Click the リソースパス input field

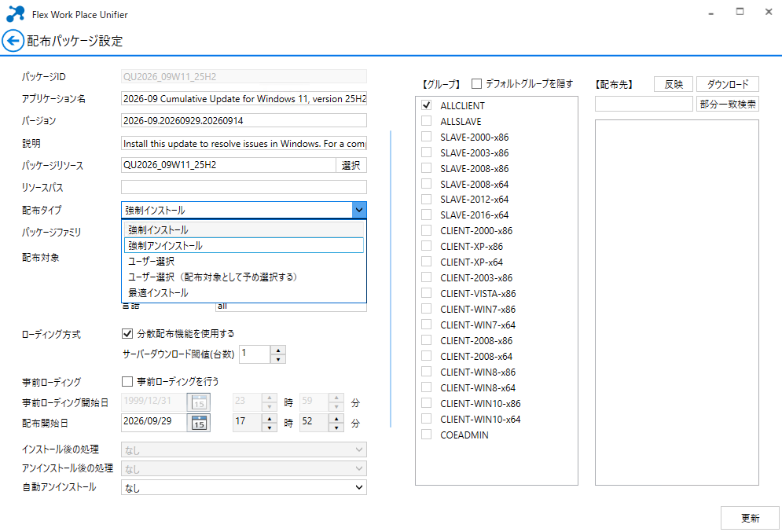(244, 187)
